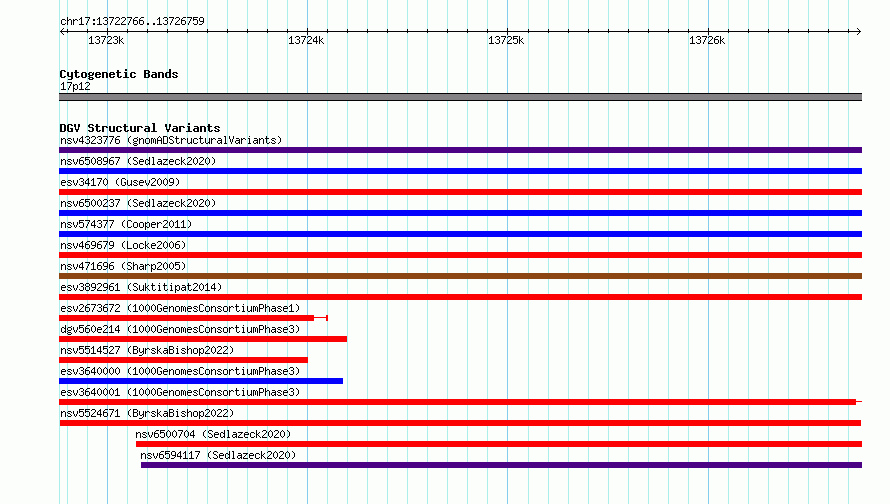The height and width of the screenshot is (504, 890).
Task: Select esv3640000 (1000GenomesConsortiumPhase3) label
Action: pos(180,371)
